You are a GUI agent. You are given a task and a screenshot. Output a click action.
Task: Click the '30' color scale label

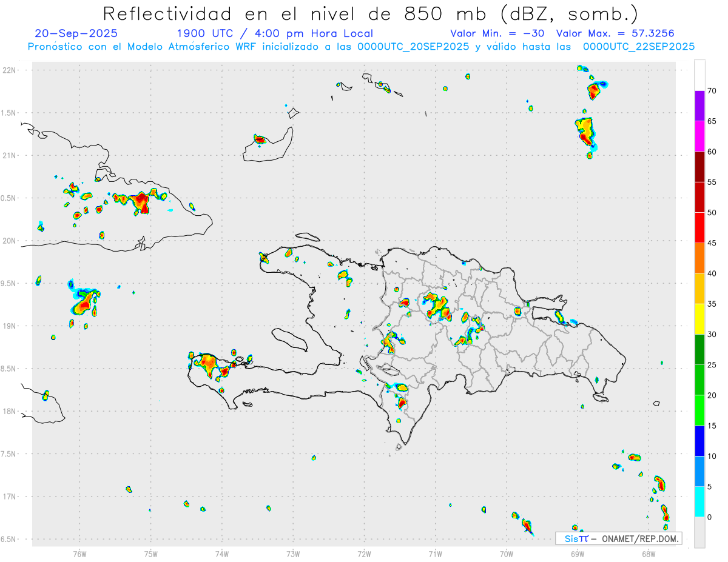(712, 334)
